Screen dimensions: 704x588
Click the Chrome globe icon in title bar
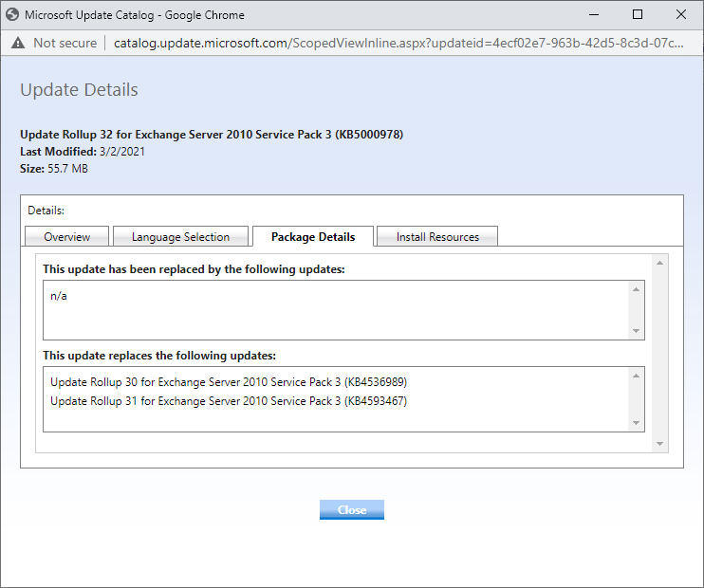(12, 15)
